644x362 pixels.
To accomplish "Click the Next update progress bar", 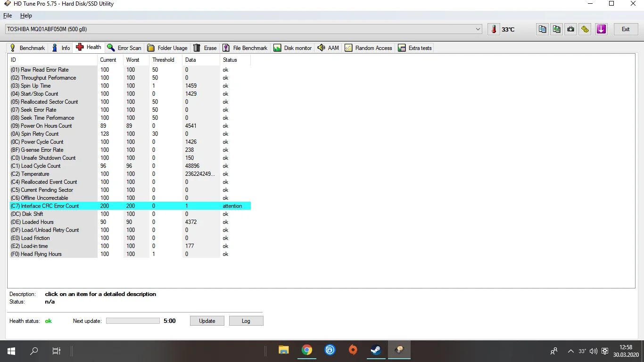I will 133,321.
